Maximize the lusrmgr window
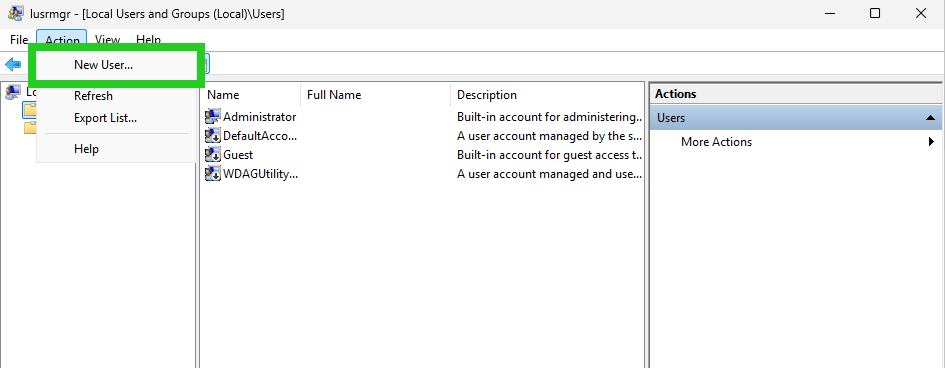This screenshot has height=368, width=945. [875, 13]
